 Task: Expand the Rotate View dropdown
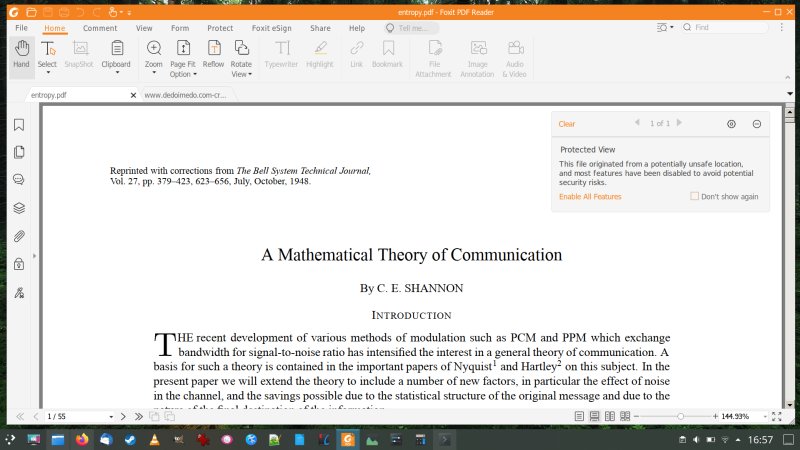pyautogui.click(x=241, y=74)
